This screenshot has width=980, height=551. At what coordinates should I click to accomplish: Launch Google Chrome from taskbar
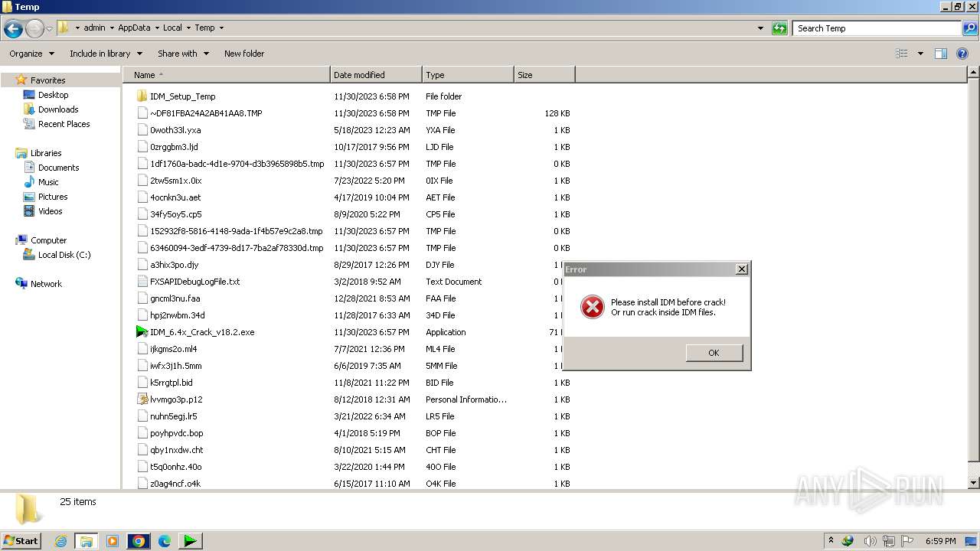[x=139, y=541]
